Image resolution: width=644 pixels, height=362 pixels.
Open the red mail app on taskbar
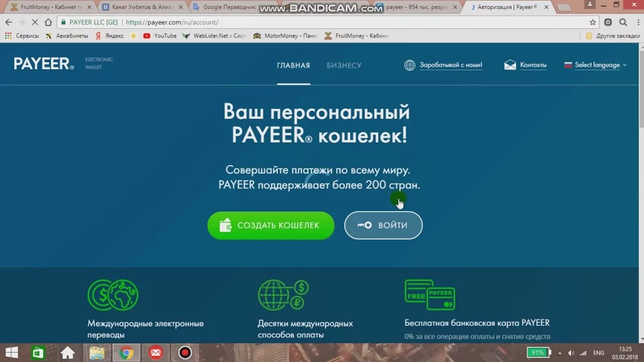[x=155, y=353]
